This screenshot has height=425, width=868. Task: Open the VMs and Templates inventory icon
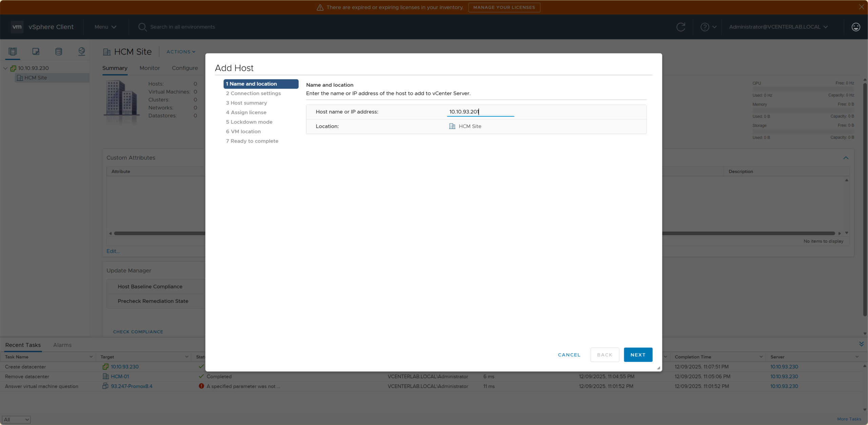click(36, 52)
